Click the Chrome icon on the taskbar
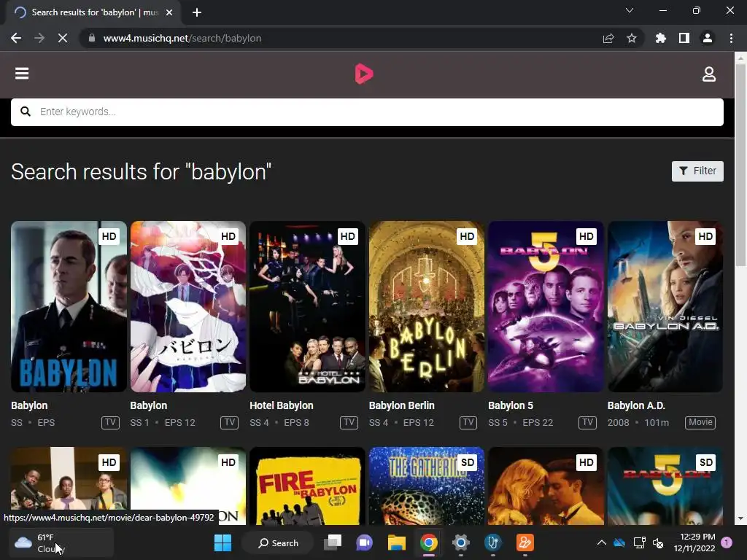Screen dimensions: 747x560 [x=429, y=542]
